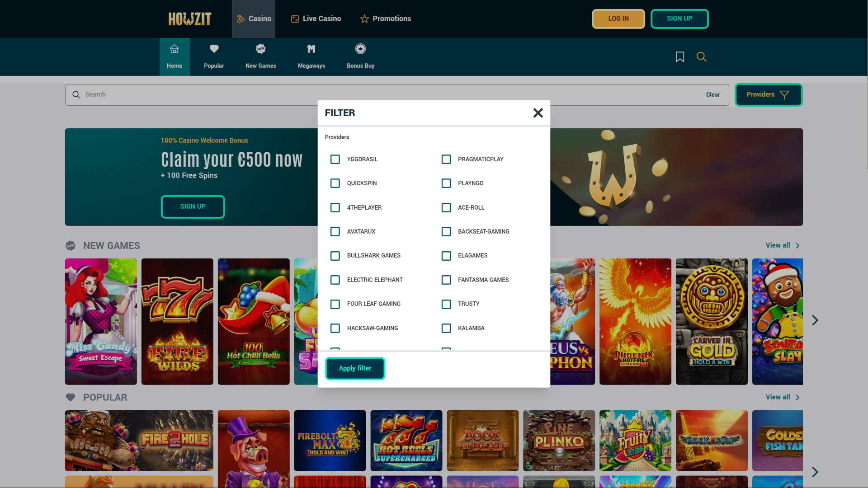Open the Providers dropdown
868x488 pixels.
768,94
